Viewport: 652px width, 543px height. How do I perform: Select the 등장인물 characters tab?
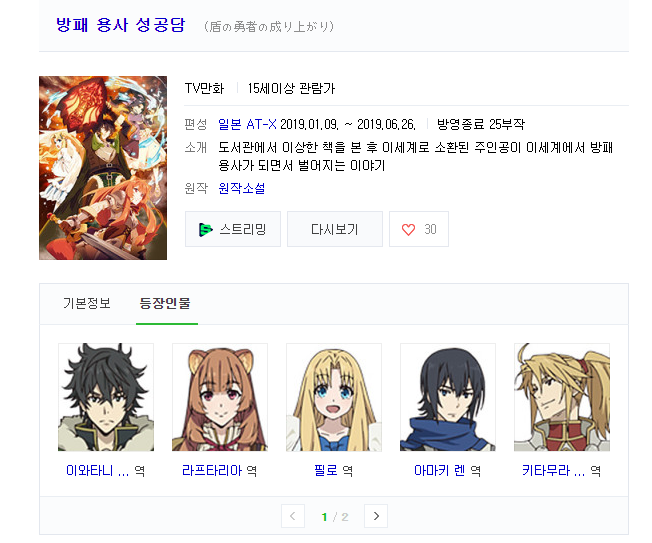[x=165, y=303]
